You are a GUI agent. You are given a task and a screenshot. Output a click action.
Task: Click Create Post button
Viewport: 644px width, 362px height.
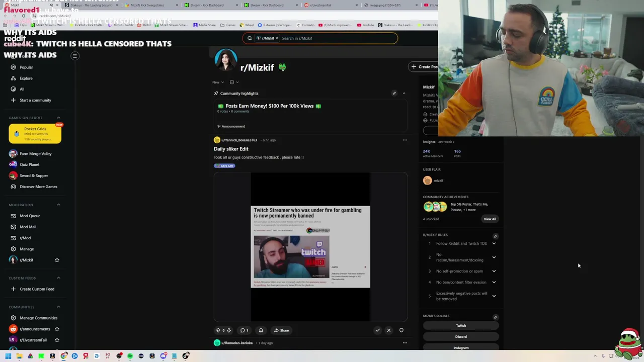[x=424, y=67]
